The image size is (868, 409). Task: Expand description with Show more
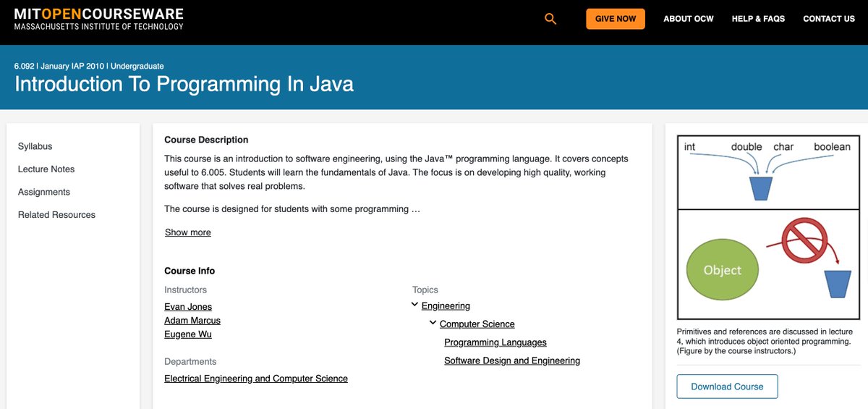click(x=188, y=232)
